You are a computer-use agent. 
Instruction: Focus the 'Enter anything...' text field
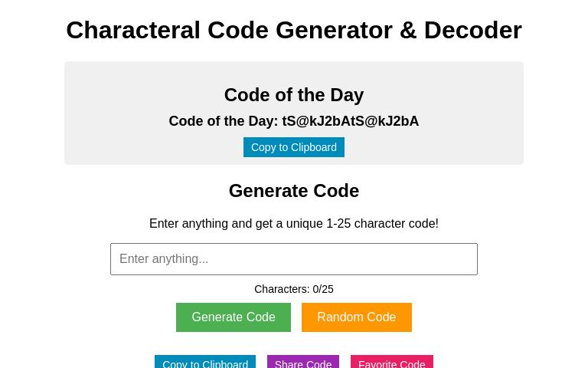(294, 259)
